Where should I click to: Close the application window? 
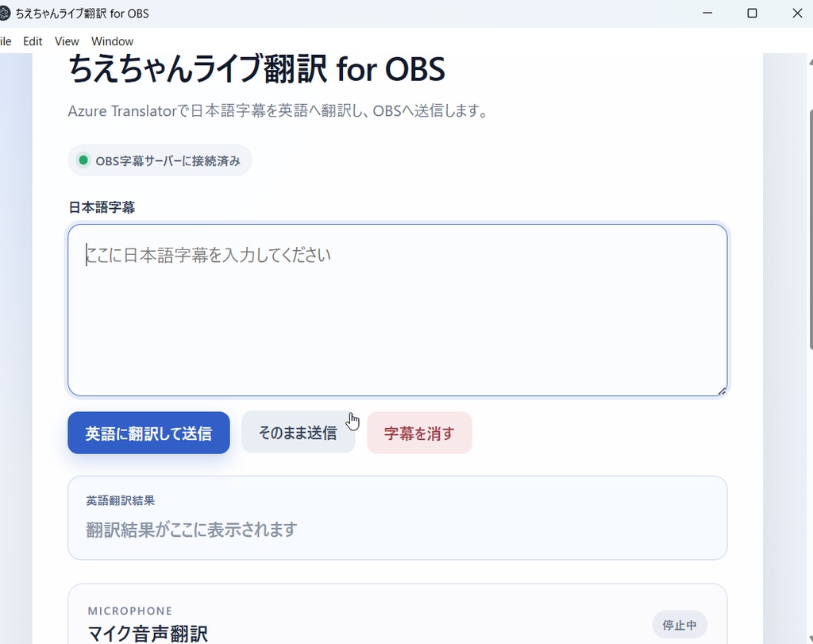click(x=797, y=13)
